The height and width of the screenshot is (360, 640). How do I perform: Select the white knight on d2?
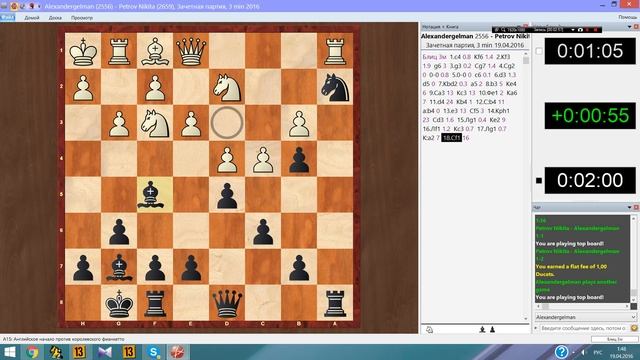tap(227, 87)
